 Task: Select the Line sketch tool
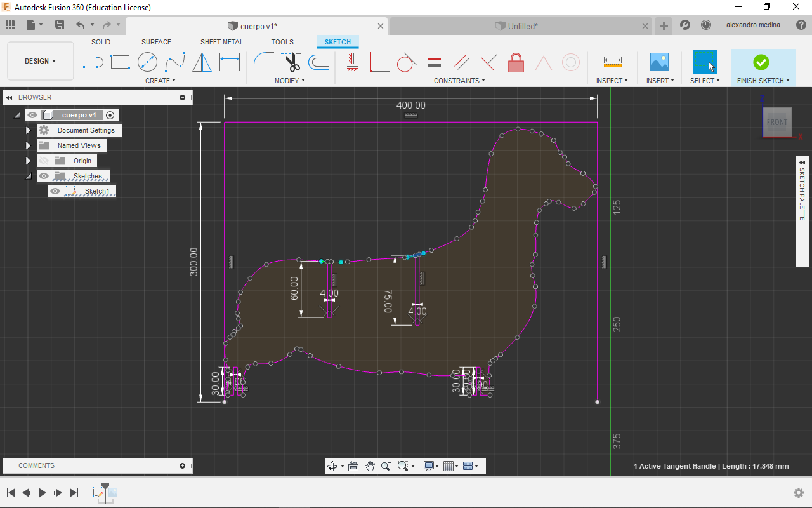(x=93, y=62)
